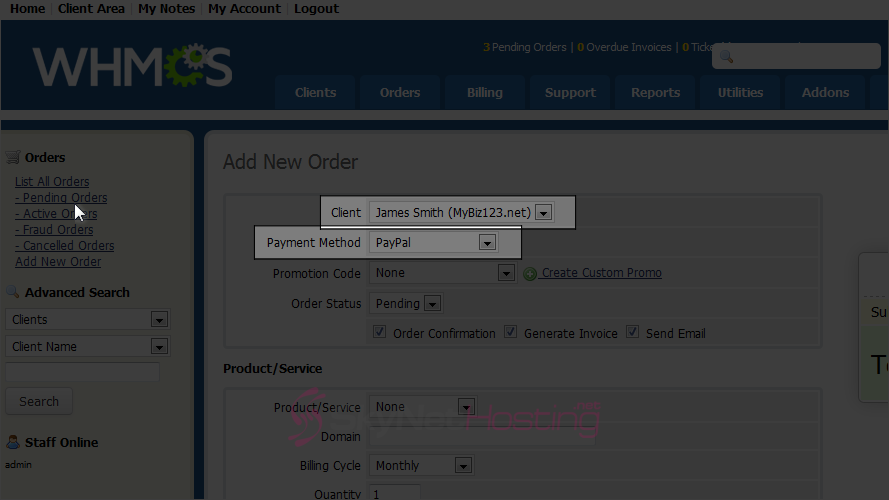Viewport: 889px width, 500px height.
Task: Click the magnifier icon in the top search box
Action: click(x=726, y=56)
